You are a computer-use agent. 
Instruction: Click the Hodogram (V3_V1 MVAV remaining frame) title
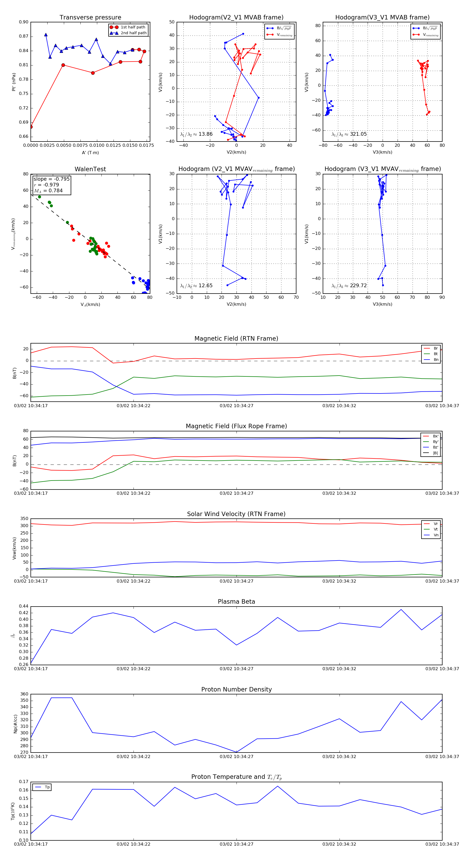point(382,169)
